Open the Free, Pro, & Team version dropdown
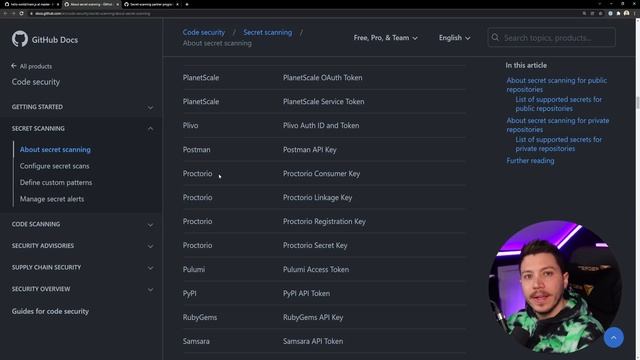Screen dimensions: 640x360 [x=385, y=38]
